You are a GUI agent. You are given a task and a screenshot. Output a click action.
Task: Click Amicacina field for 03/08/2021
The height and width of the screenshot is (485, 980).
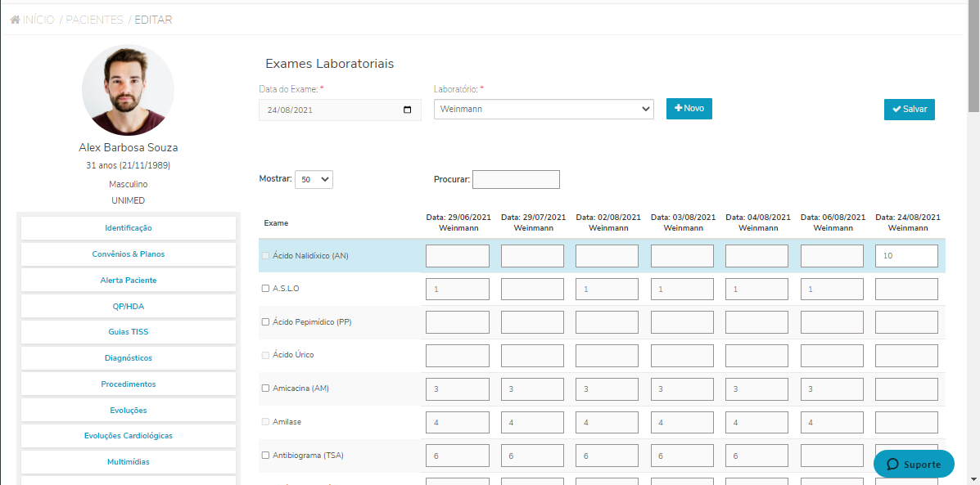tap(682, 388)
